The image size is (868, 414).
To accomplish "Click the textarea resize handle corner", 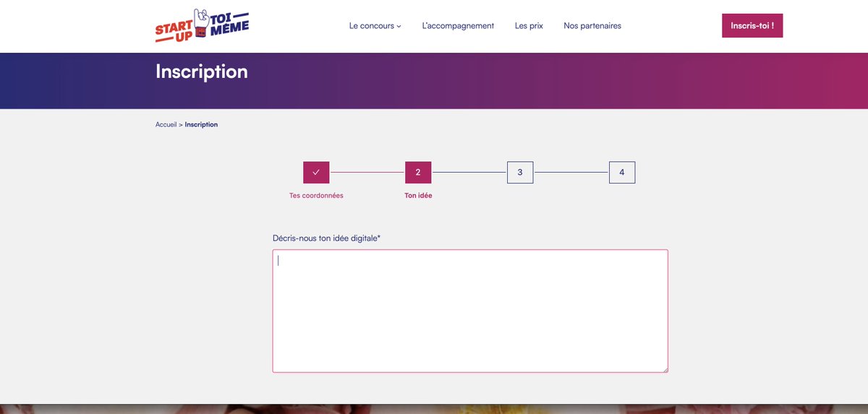I will tap(664, 369).
